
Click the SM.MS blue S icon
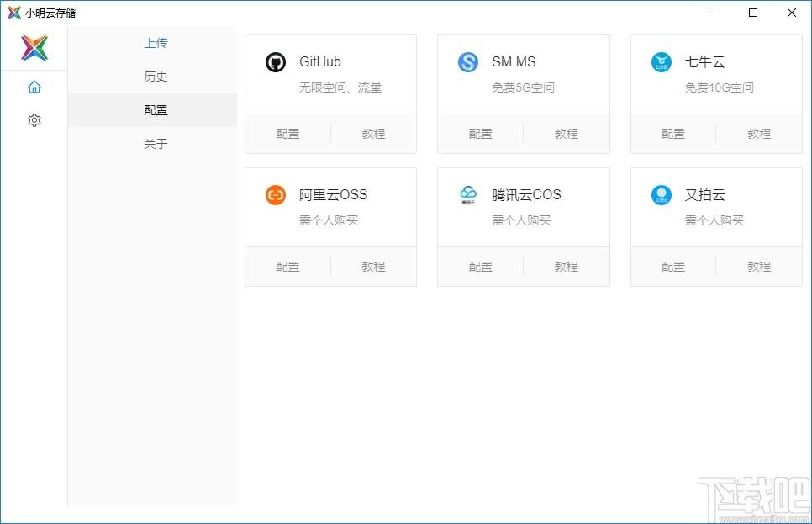click(x=468, y=62)
